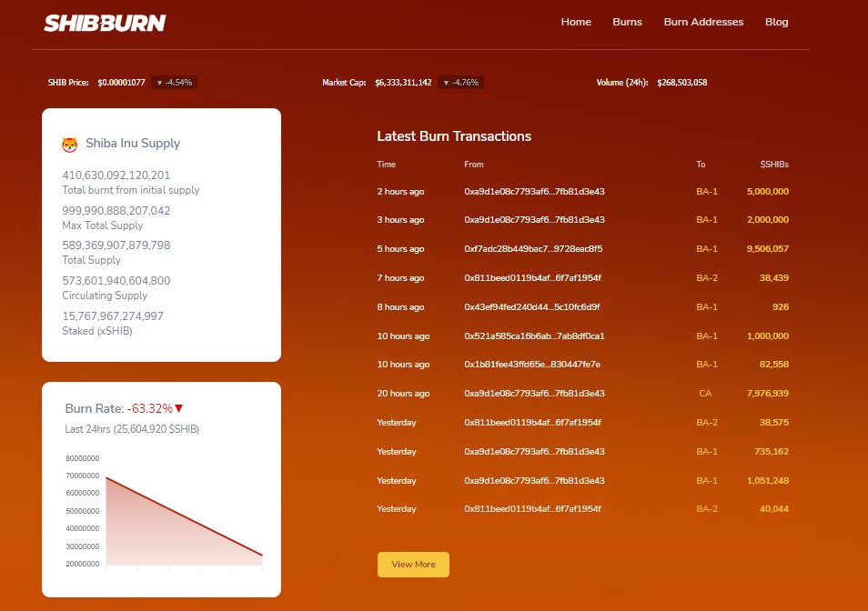The width and height of the screenshot is (868, 611).
Task: Click the burn rate line chart
Action: point(184,520)
